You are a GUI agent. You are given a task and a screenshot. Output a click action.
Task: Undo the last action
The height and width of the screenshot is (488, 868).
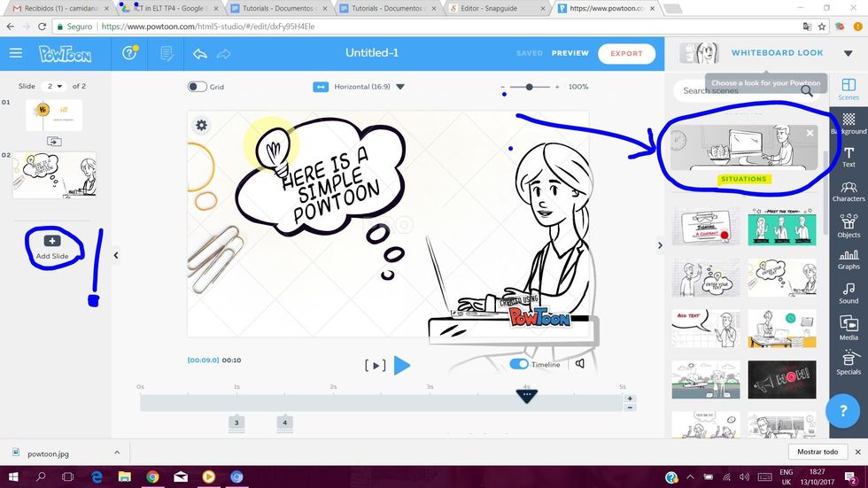[200, 54]
